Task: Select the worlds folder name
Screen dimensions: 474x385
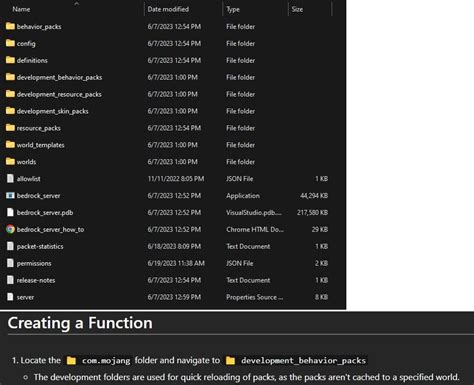Action: coord(26,162)
